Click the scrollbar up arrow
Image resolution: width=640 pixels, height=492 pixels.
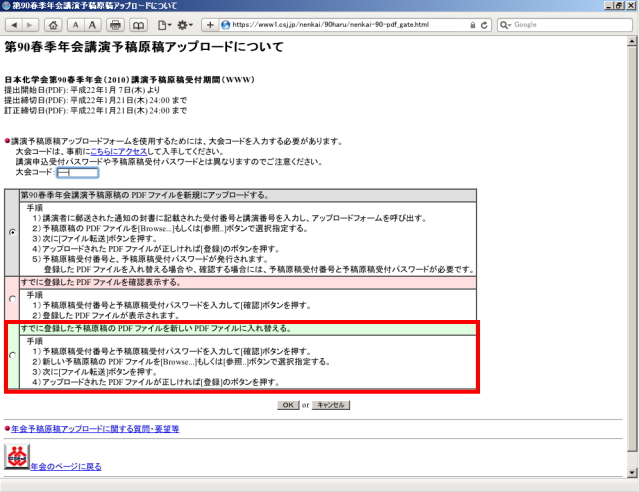[632, 41]
